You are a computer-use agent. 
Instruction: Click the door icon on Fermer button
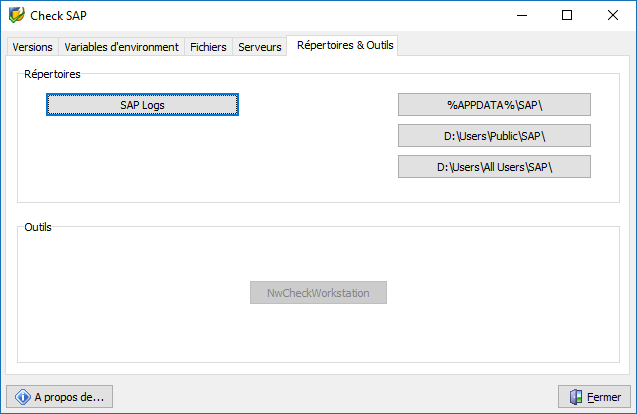[576, 397]
